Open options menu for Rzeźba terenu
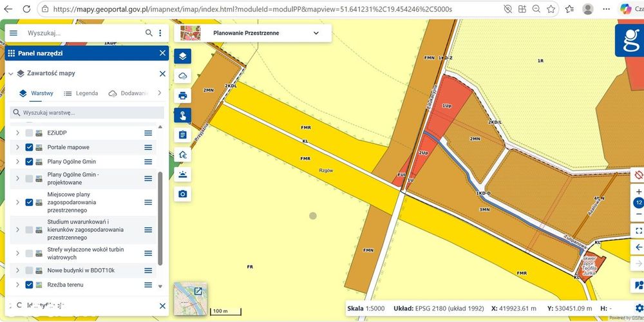Image resolution: width=644 pixels, height=322 pixels. 148,285
